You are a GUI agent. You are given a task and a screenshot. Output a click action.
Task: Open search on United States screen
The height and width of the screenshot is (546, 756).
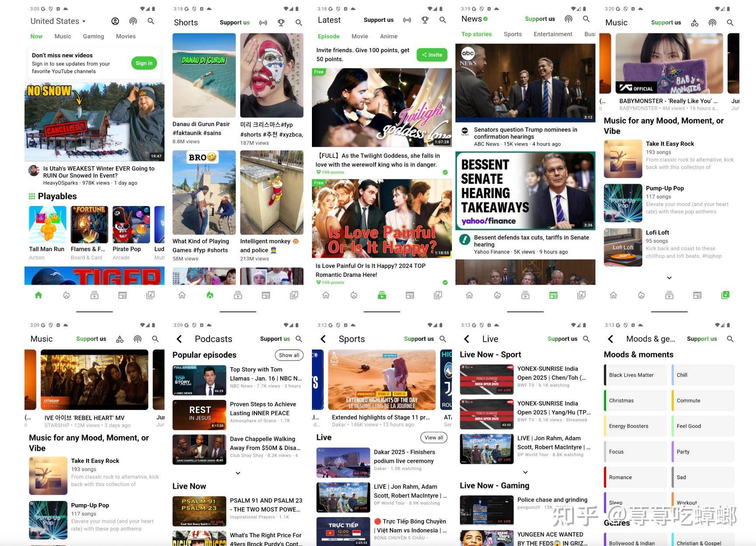[x=151, y=21]
